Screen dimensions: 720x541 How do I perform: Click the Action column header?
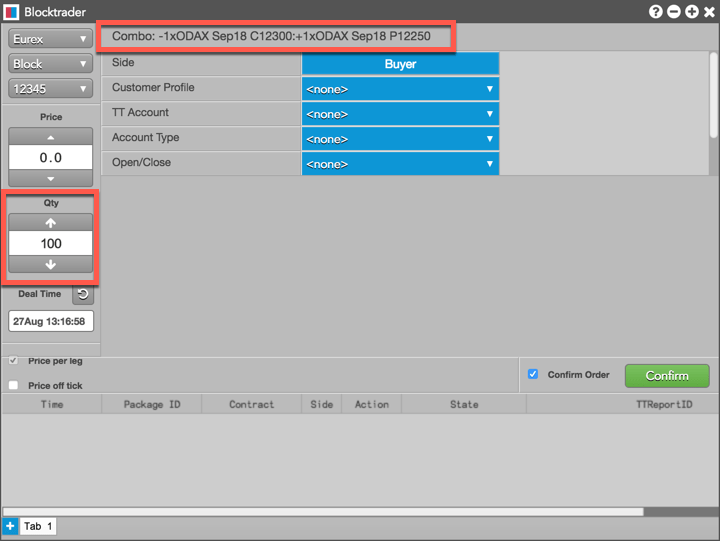[x=371, y=404]
